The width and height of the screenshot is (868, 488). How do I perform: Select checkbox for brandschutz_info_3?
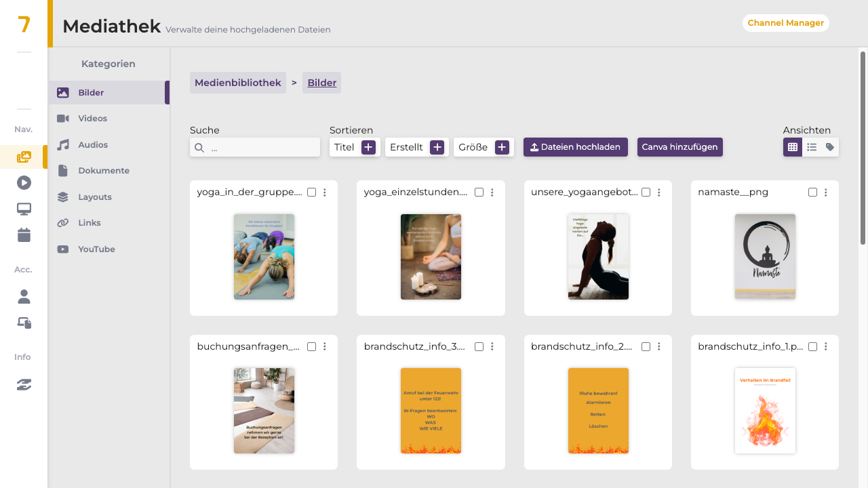pyautogui.click(x=479, y=346)
